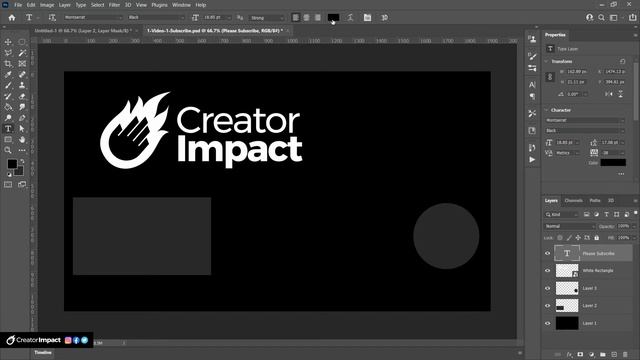The image size is (640, 360).
Task: Open the Character panel toggle icon in options bar
Action: (x=367, y=18)
